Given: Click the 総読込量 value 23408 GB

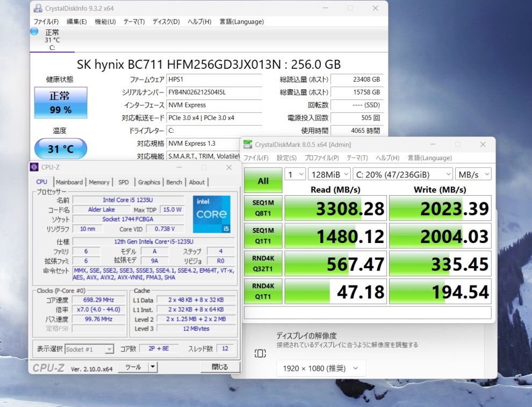Looking at the screenshot, I should 357,80.
